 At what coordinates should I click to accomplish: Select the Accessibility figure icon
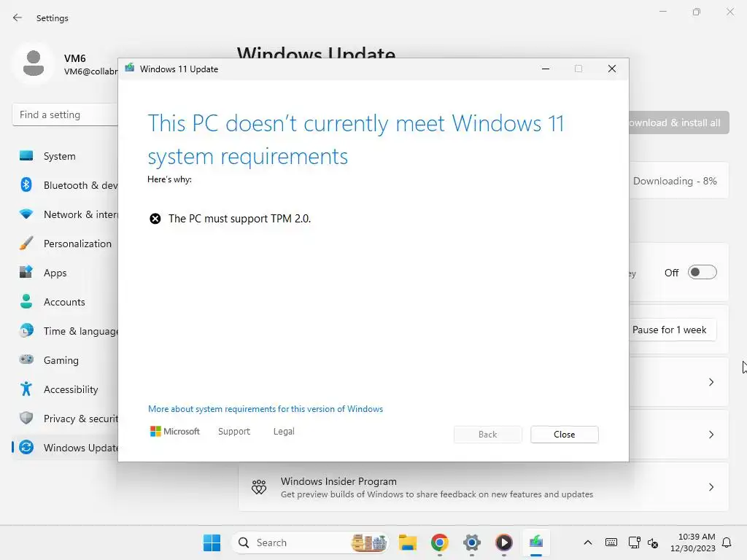tap(26, 389)
